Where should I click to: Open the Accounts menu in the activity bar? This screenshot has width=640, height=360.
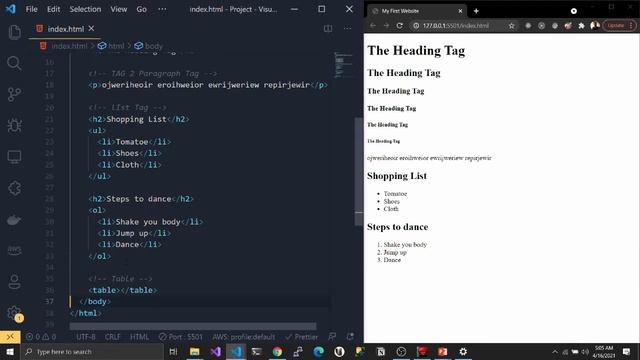(x=14, y=282)
